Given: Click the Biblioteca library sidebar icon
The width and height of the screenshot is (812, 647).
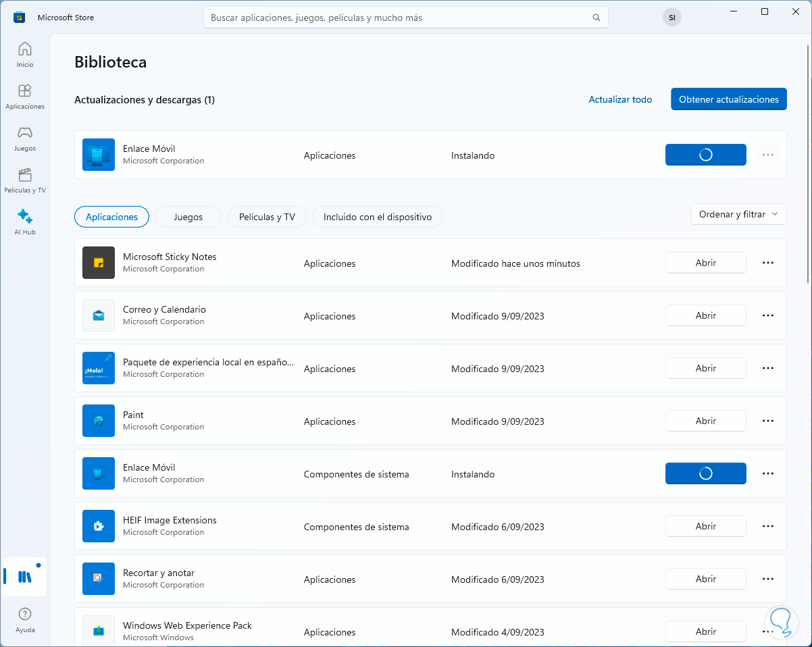Looking at the screenshot, I should point(25,577).
